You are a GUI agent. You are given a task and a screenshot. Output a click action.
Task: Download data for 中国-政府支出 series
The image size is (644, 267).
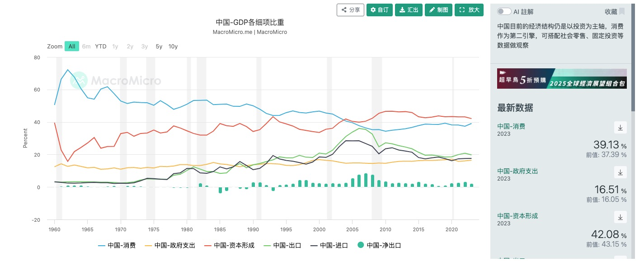click(x=620, y=172)
